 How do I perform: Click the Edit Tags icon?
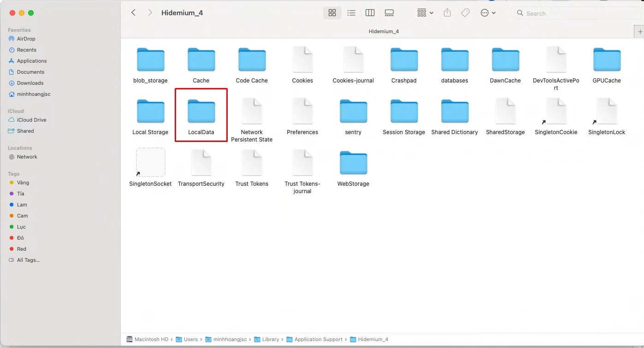[x=466, y=13]
